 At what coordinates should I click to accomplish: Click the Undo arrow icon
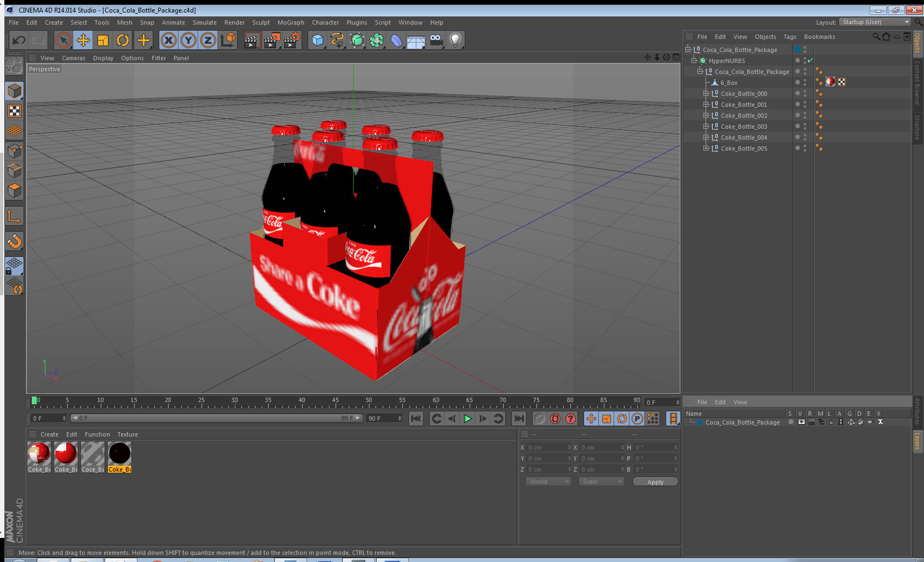[x=19, y=40]
